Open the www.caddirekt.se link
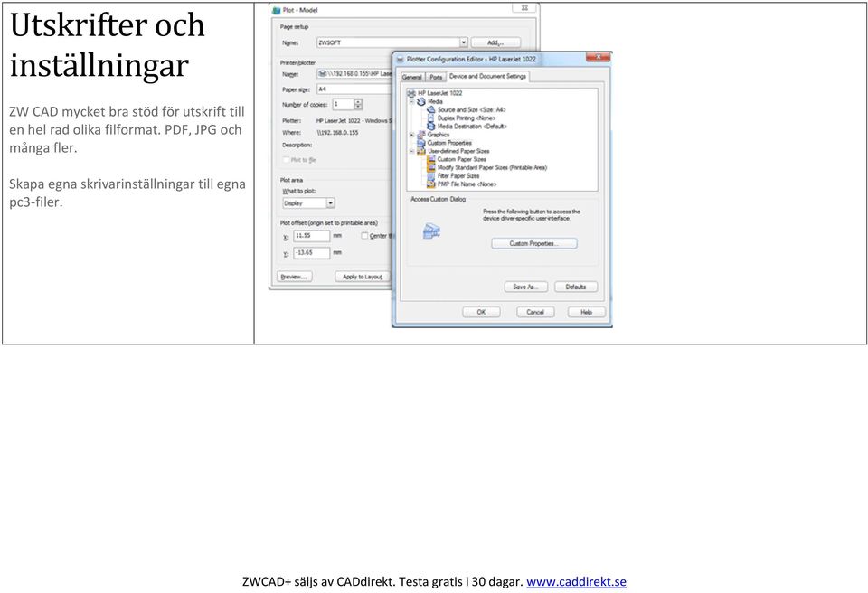Screen dimensions: 868x593 point(576,581)
